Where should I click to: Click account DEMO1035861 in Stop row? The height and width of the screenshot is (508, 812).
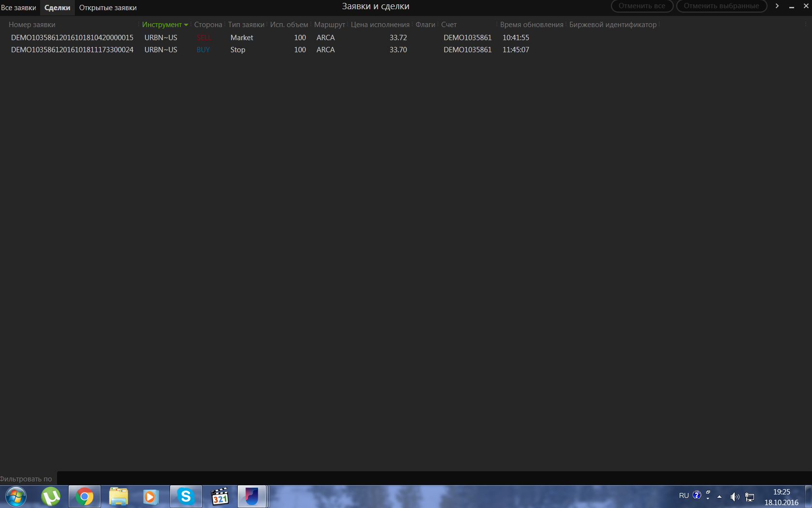(x=467, y=50)
